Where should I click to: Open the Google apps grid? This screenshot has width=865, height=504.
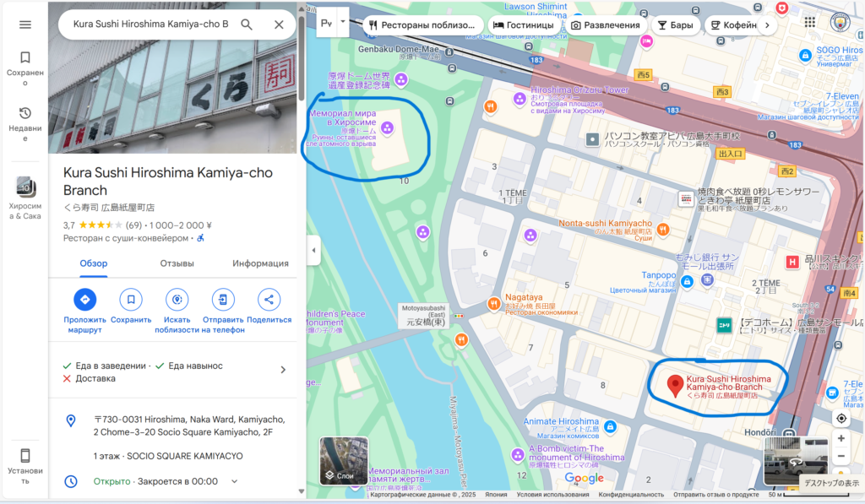coord(810,22)
